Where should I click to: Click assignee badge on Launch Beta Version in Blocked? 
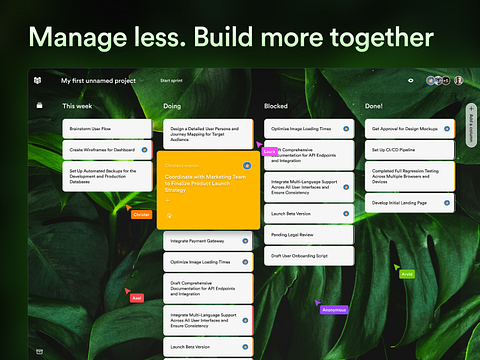[x=346, y=214]
